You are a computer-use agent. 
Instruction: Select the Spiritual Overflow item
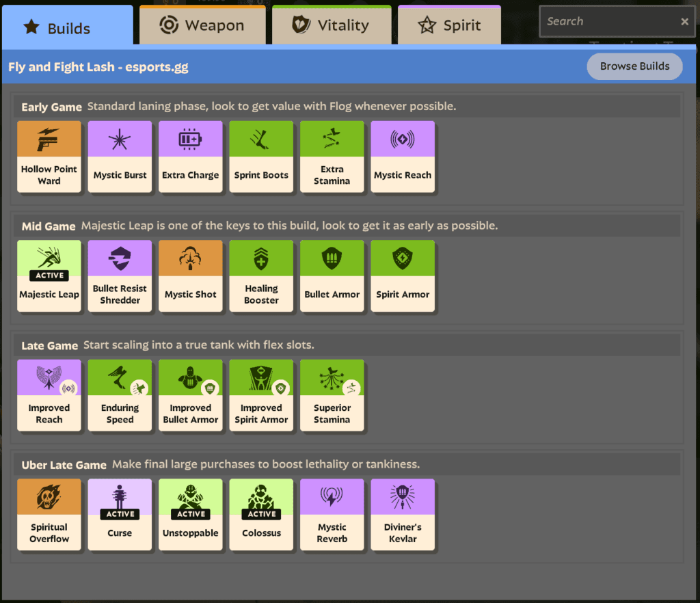coord(49,514)
